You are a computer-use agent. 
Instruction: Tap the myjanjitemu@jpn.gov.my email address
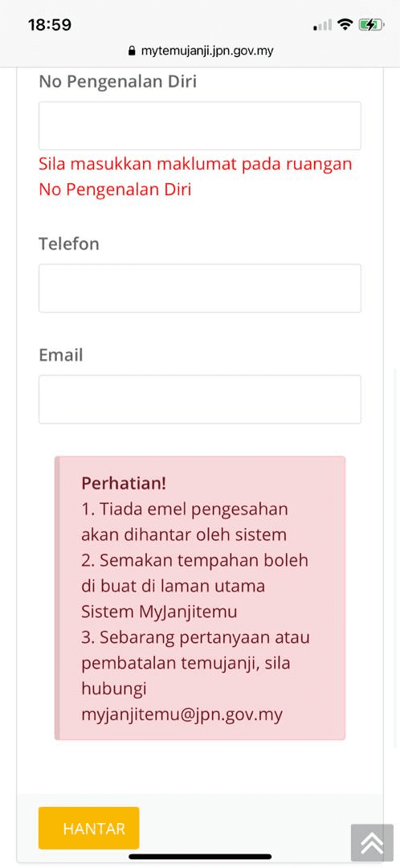(x=182, y=714)
